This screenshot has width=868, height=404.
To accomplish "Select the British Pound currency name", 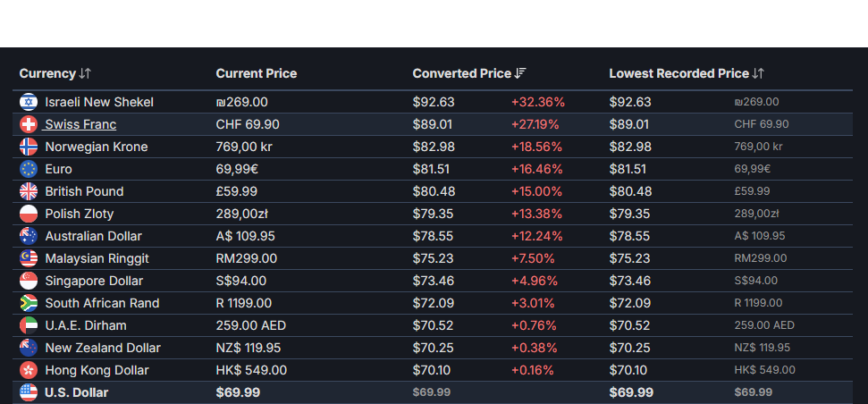I will (x=84, y=191).
